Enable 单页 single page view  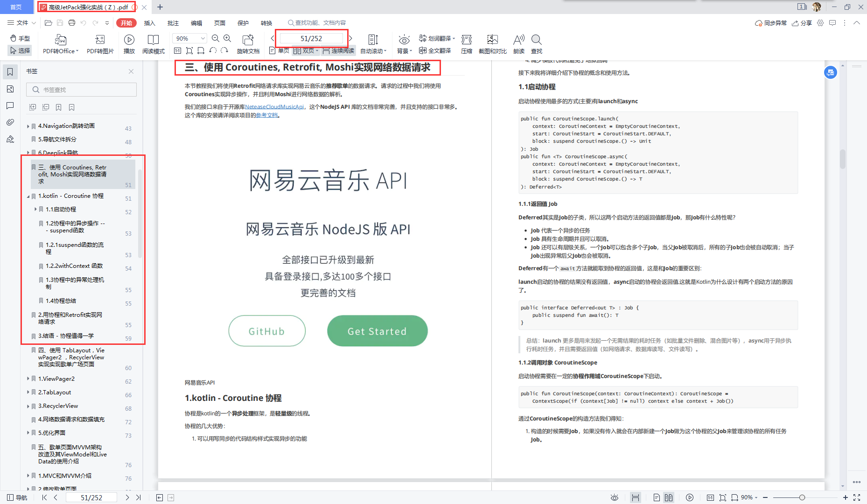click(279, 50)
